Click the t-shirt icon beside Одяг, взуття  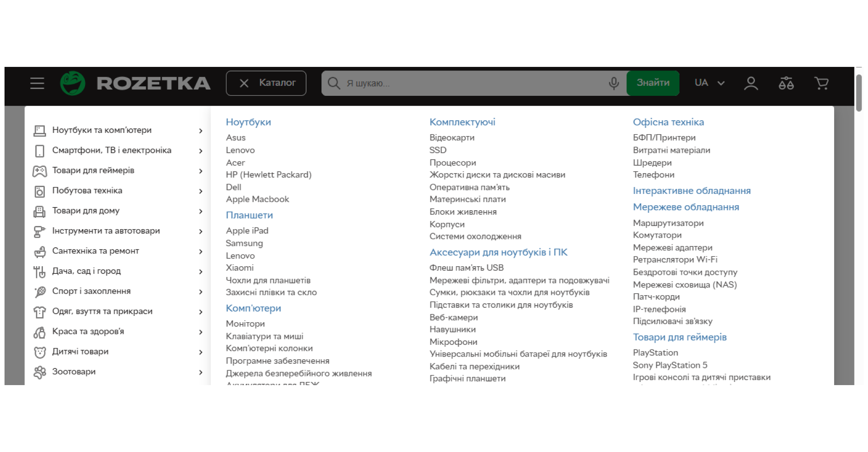[40, 312]
